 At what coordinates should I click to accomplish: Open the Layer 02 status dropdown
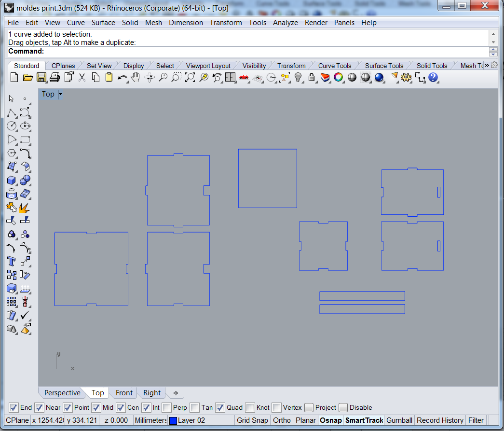tap(201, 420)
